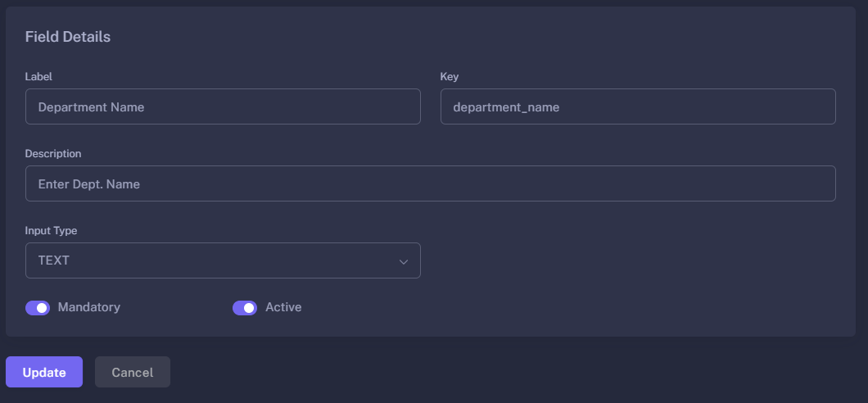Click the "Description" field caption
Screen dimensions: 868x403
pyautogui.click(x=53, y=153)
